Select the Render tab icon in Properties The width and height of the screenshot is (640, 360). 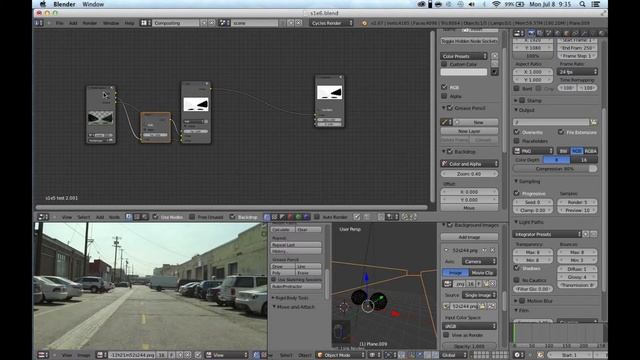click(x=531, y=33)
